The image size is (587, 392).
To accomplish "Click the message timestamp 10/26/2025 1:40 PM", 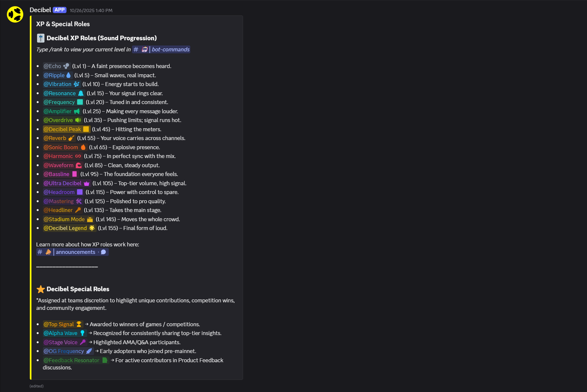I will pyautogui.click(x=91, y=10).
